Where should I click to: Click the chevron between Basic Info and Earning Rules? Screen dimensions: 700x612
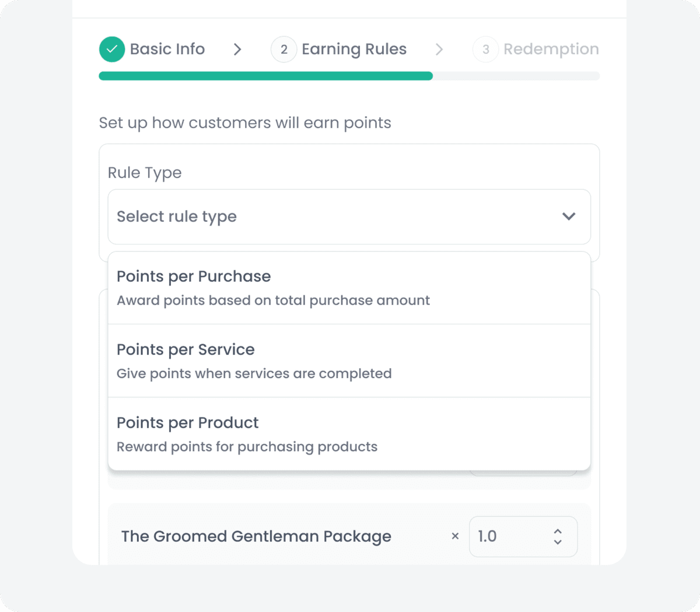pos(237,50)
